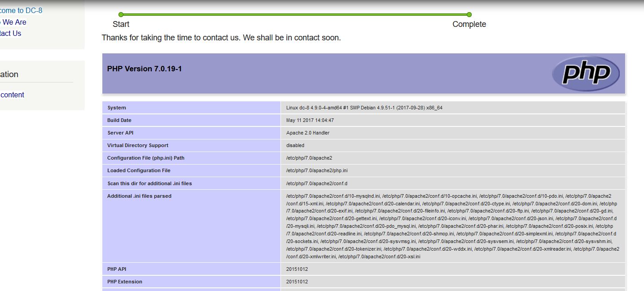Click the Build Date row label
The image size is (644, 291).
(119, 120)
